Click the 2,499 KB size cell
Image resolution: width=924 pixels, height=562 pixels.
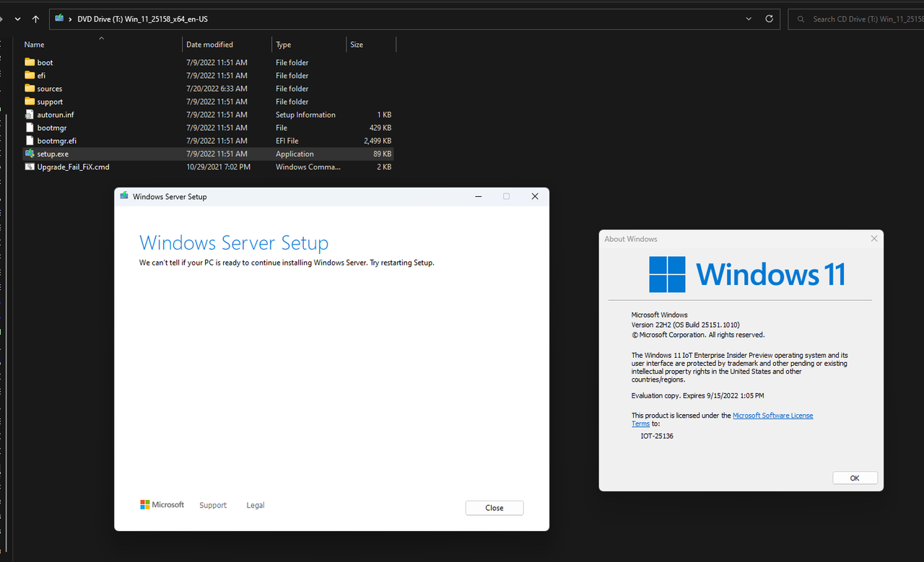378,141
